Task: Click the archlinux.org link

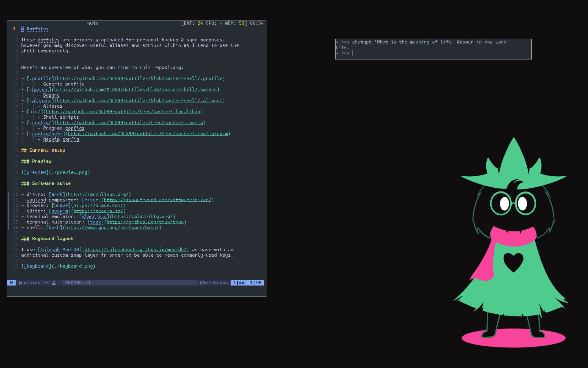Action: point(98,194)
